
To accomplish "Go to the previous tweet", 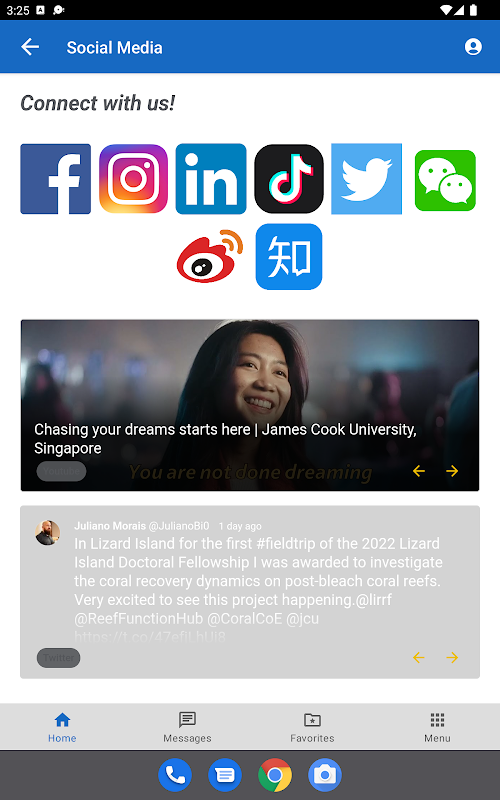I will tap(419, 658).
